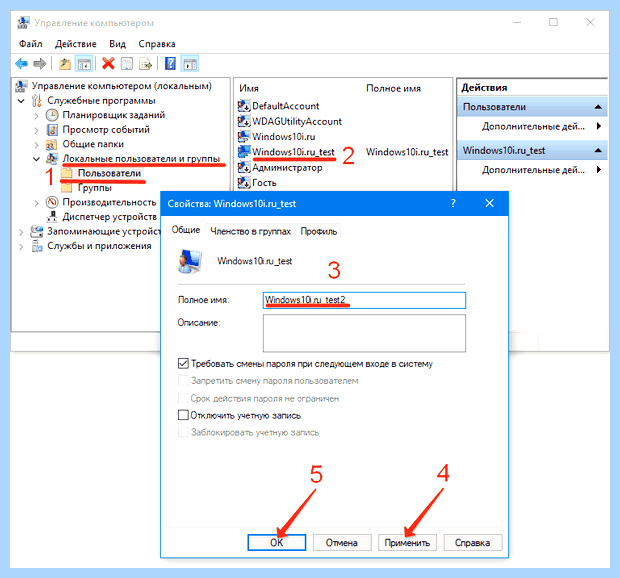Screen dimensions: 620x578
Task: Expand the Производительность node
Action: (x=36, y=203)
